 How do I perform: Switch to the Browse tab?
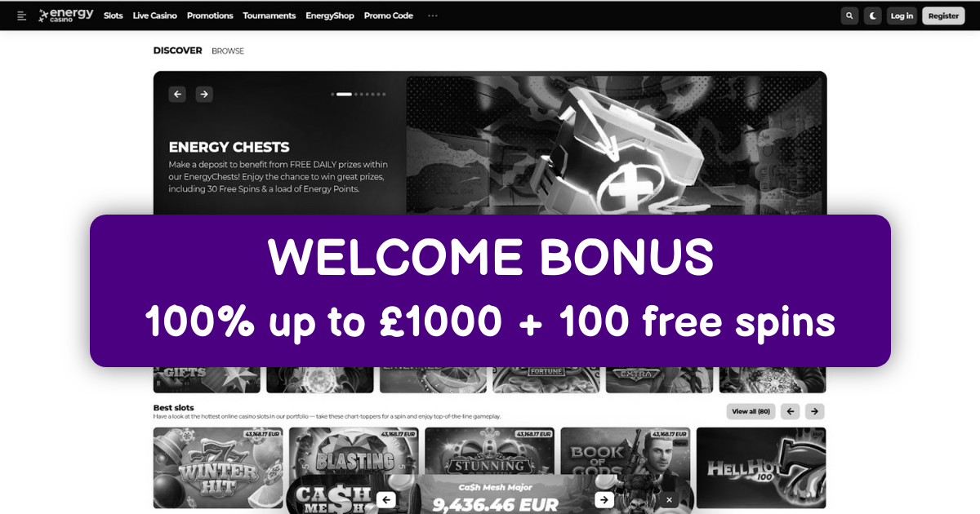pos(228,51)
